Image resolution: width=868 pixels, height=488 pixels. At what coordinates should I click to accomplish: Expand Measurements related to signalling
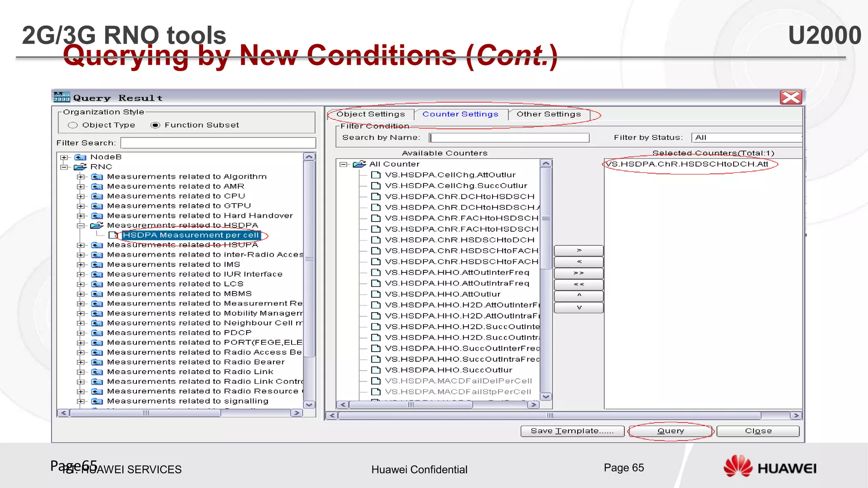(x=81, y=401)
